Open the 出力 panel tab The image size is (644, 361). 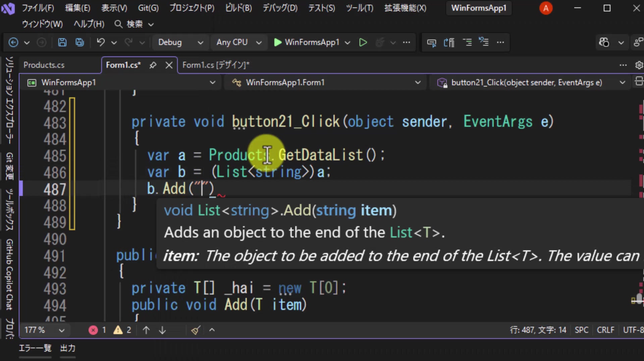point(68,348)
